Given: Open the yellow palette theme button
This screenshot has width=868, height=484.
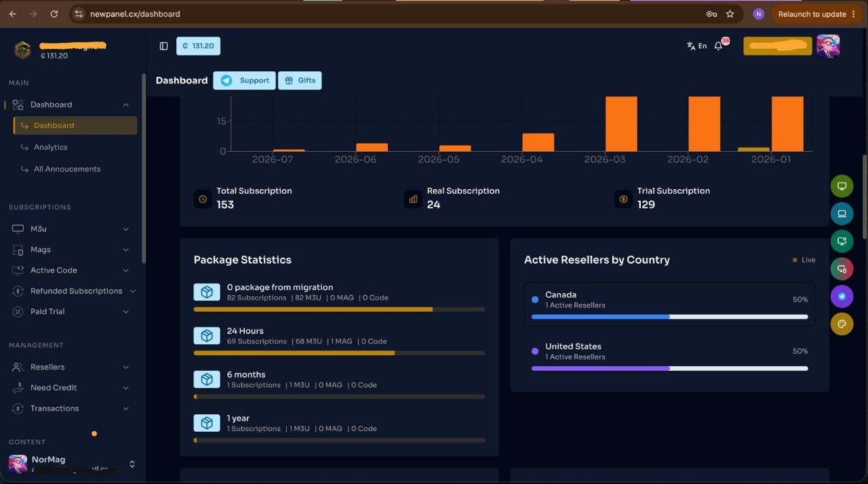Looking at the screenshot, I should coord(842,324).
